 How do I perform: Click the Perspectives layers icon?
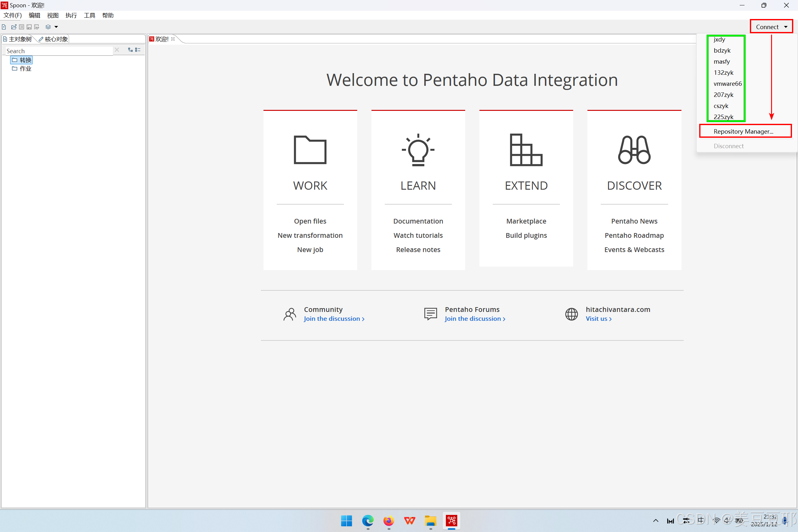point(48,27)
